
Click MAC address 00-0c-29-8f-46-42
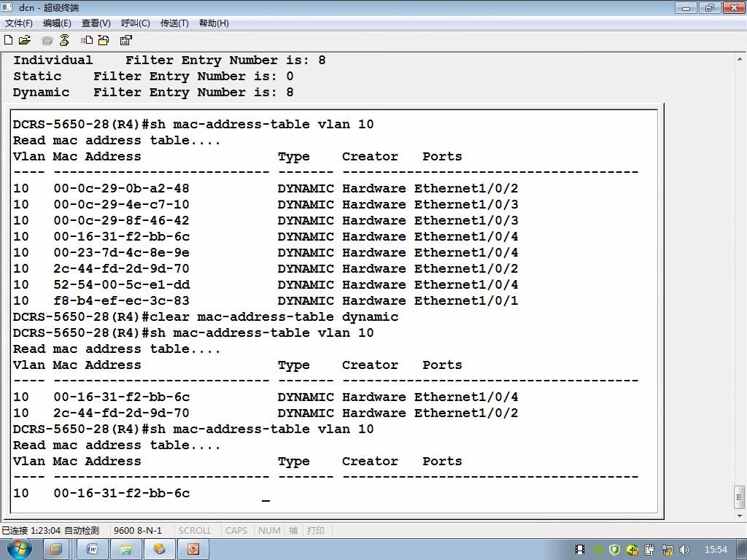122,220
